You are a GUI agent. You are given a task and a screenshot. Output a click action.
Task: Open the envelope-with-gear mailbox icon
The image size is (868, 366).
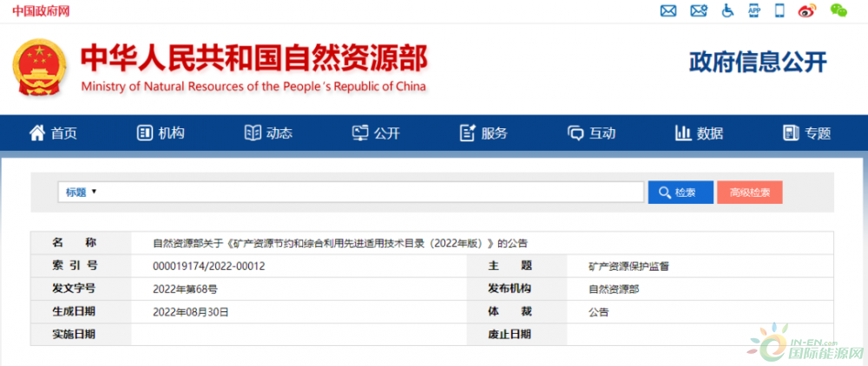pyautogui.click(x=699, y=10)
